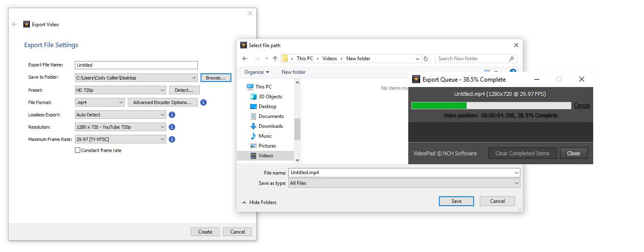Screen dimensions: 644x252
Task: Open info icon next to Advanced Encoder Options
Action: tap(203, 102)
